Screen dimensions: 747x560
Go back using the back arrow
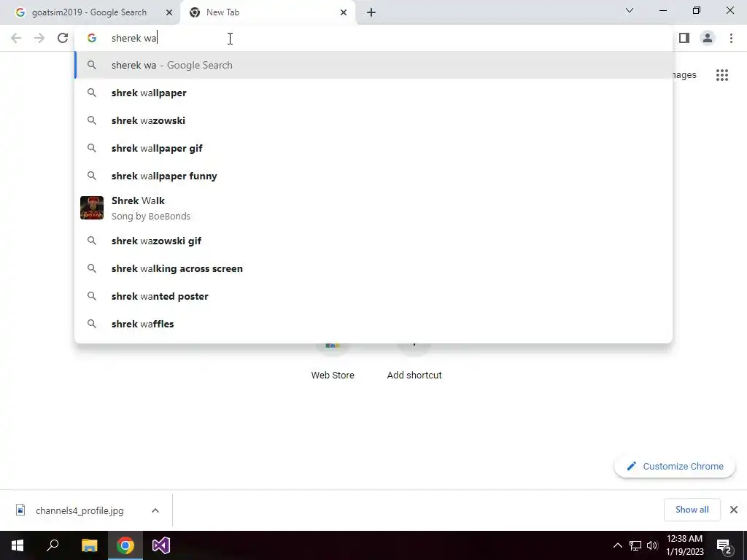click(16, 38)
